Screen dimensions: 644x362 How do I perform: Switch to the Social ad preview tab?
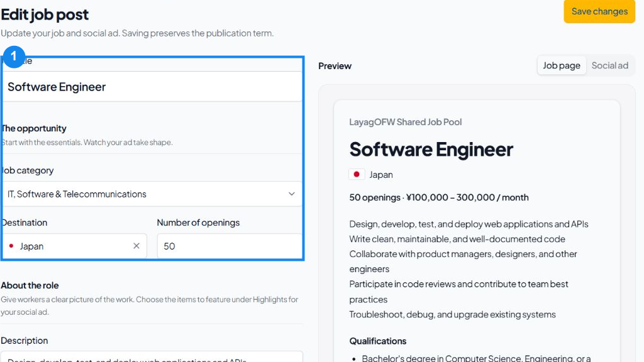[610, 65]
